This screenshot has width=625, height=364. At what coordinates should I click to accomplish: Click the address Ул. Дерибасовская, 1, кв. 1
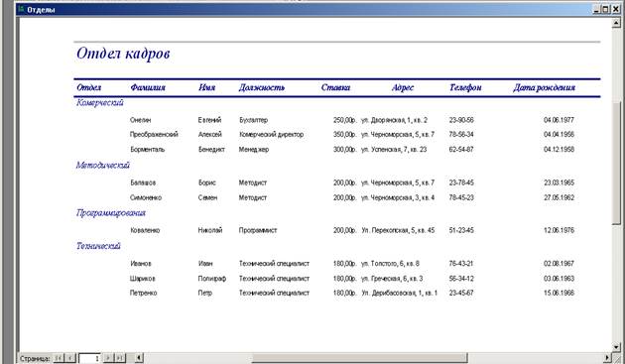click(399, 293)
